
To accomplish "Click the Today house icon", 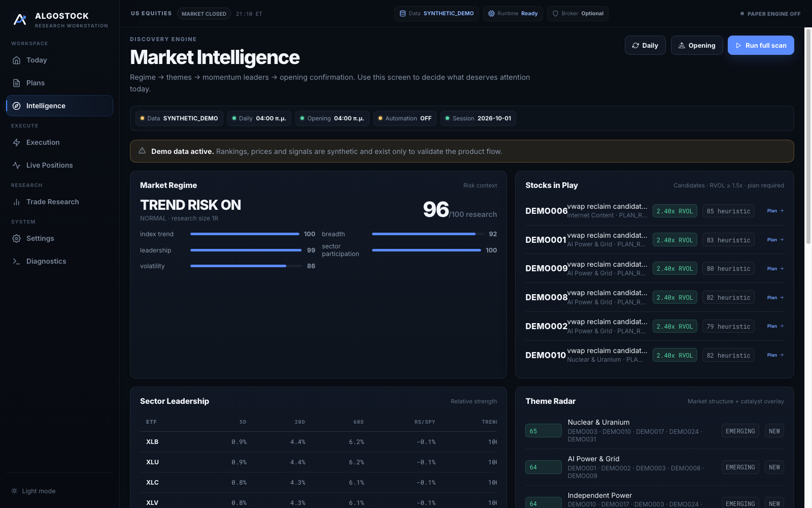I will click(x=16, y=60).
